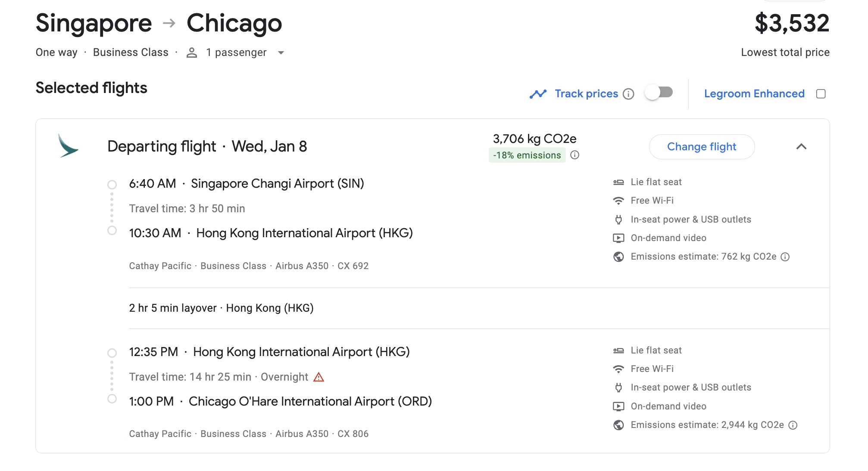The image size is (868, 471).
Task: Click the Track prices graph icon
Action: [x=539, y=93]
